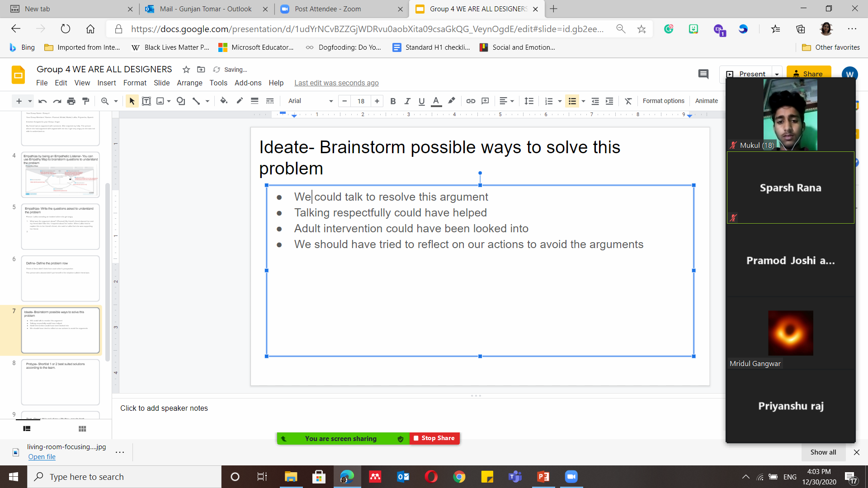Click the font size 18 field
The image size is (868, 488).
(361, 101)
